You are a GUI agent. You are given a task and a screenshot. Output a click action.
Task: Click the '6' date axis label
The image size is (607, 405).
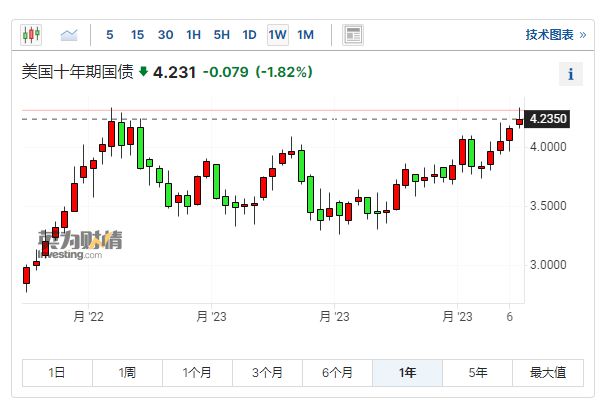tap(509, 317)
